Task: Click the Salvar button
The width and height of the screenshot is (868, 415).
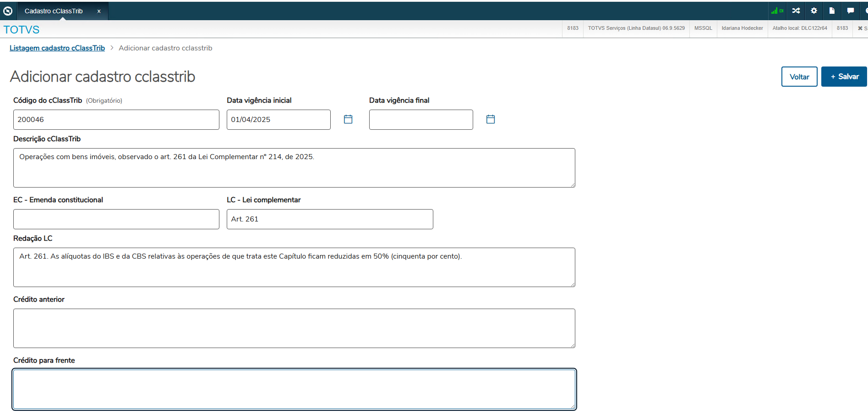Action: (x=844, y=77)
